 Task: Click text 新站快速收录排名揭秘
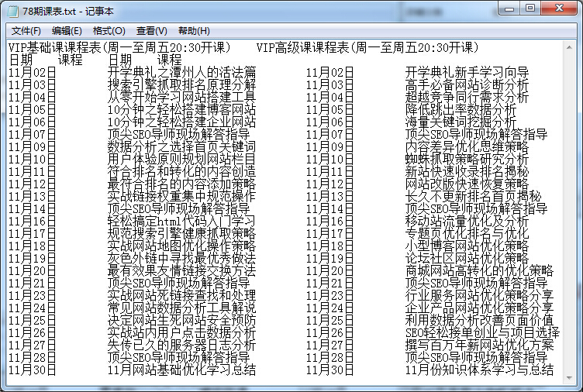pos(467,171)
